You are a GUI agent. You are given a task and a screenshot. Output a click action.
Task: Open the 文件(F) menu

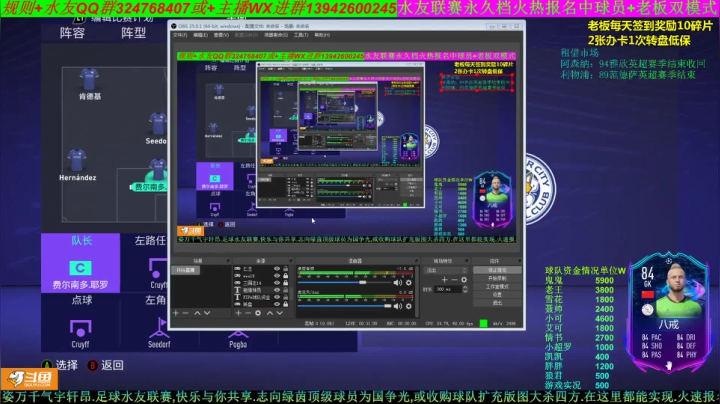[x=180, y=35]
